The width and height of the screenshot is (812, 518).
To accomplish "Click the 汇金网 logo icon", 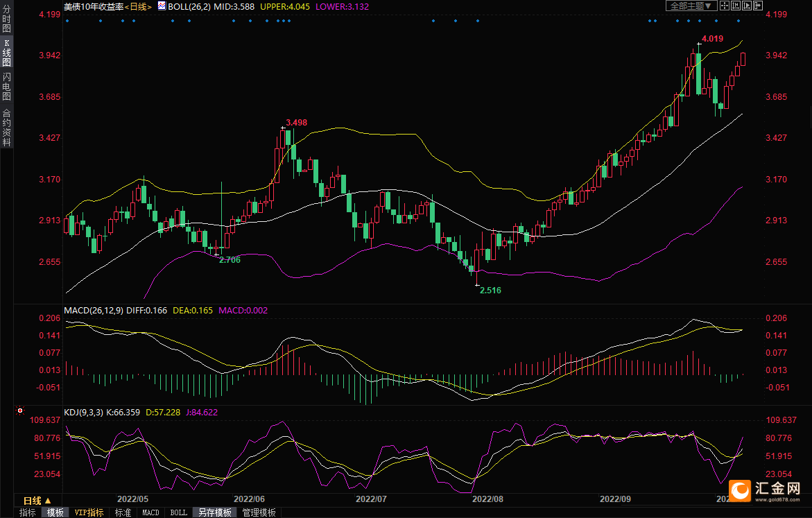I will point(741,490).
